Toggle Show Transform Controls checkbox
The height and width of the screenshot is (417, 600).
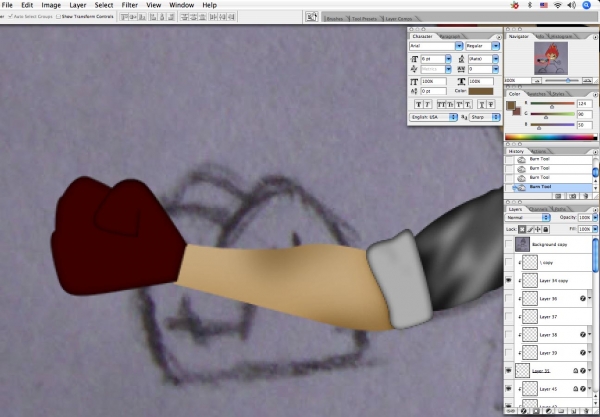[x=59, y=16]
